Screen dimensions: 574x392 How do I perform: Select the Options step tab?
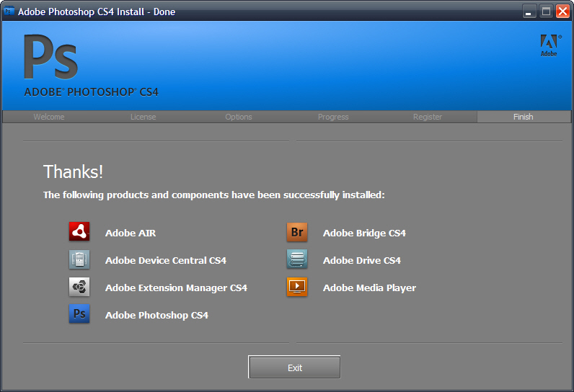pyautogui.click(x=239, y=117)
